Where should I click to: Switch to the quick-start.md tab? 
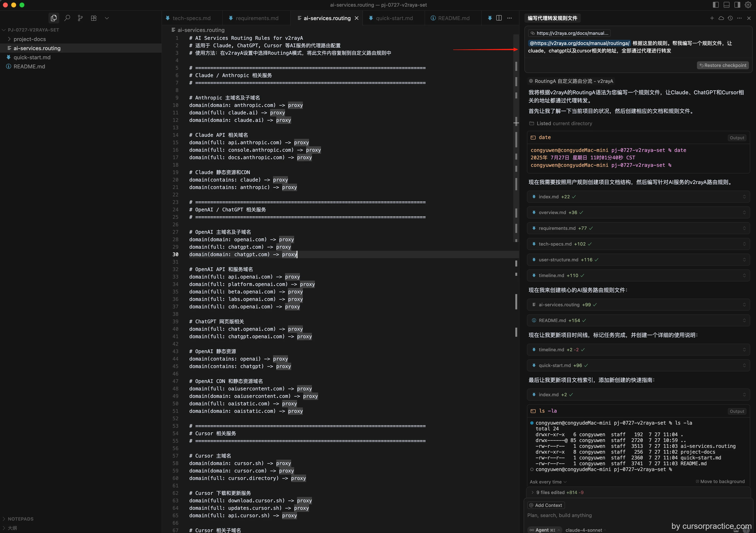tap(394, 18)
